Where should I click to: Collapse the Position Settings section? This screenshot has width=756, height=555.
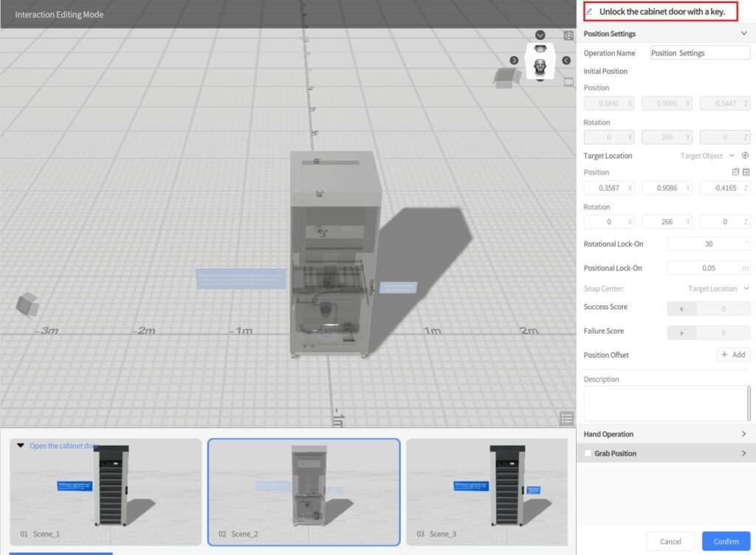[x=743, y=34]
